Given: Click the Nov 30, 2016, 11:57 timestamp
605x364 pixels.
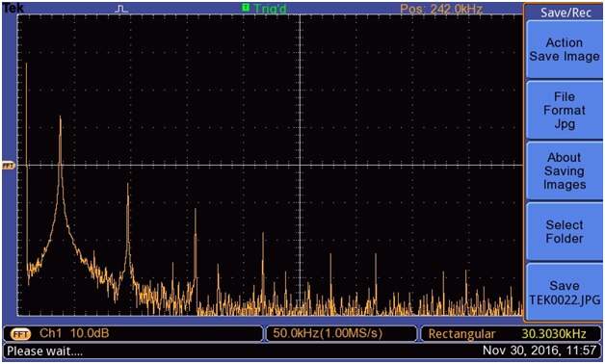Looking at the screenshot, I should 539,351.
